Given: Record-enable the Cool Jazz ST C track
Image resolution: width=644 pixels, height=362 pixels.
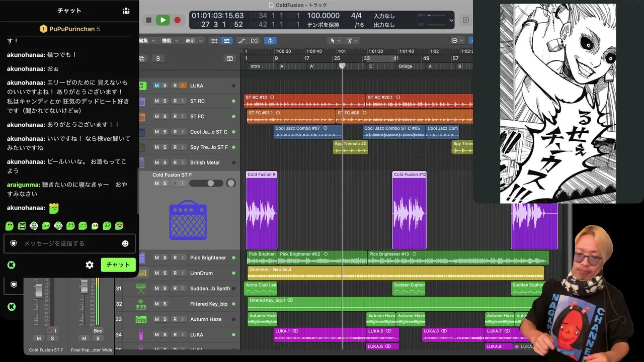Looking at the screenshot, I should coord(175,132).
